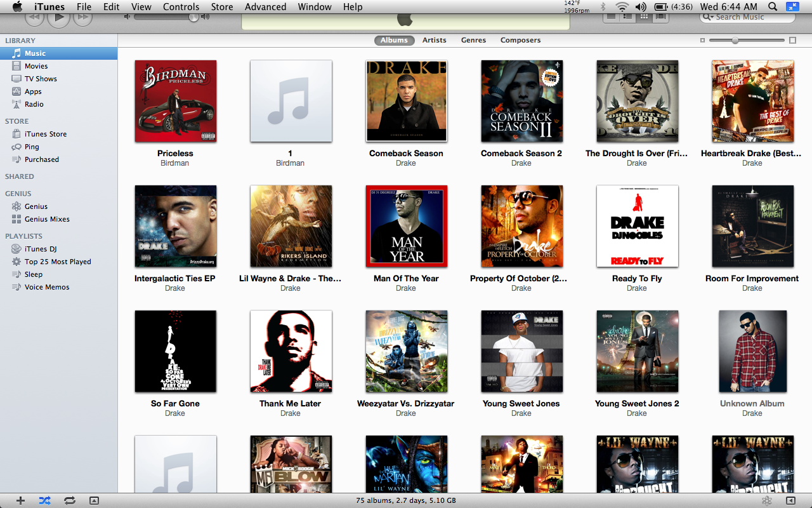Open the Advanced menu
This screenshot has width=812, height=508.
coord(265,7)
